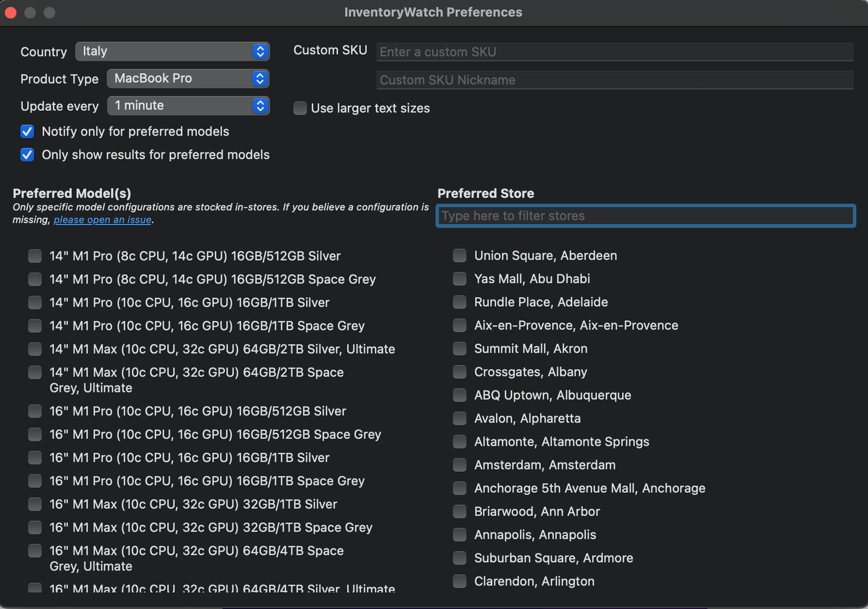Focus the filter stores search field

[x=646, y=216]
